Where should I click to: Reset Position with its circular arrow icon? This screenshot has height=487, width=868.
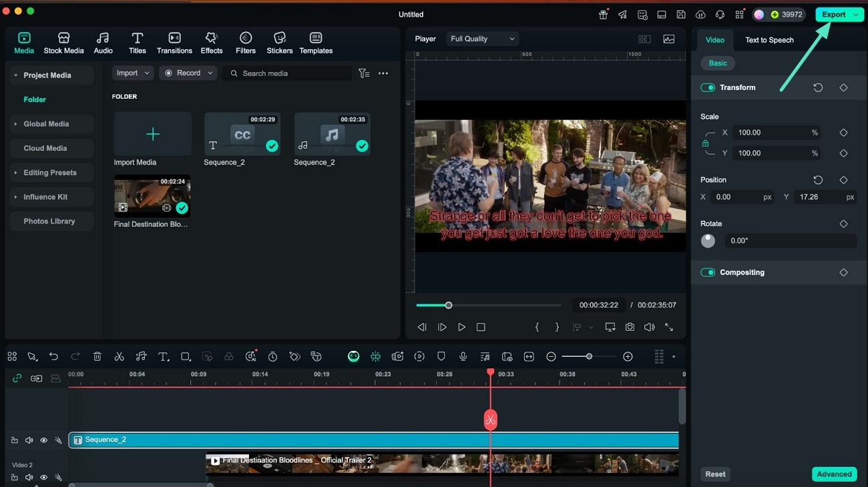[x=818, y=179]
